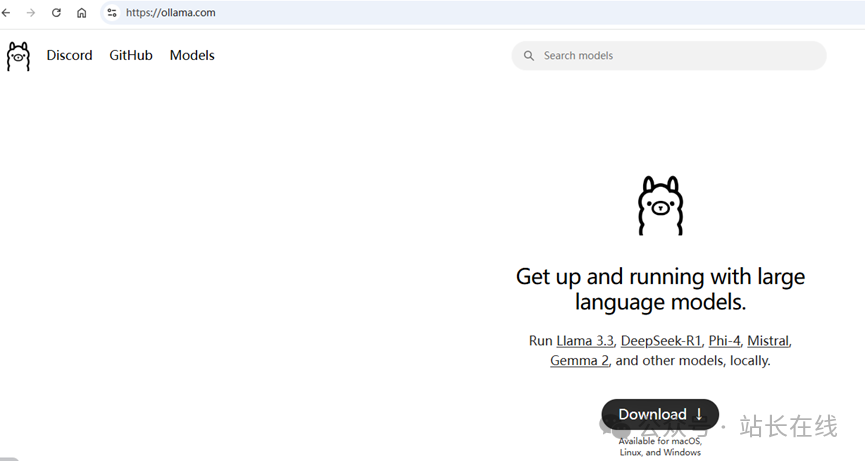
Task: Open the DeepSeek-R1 model link
Action: click(661, 341)
